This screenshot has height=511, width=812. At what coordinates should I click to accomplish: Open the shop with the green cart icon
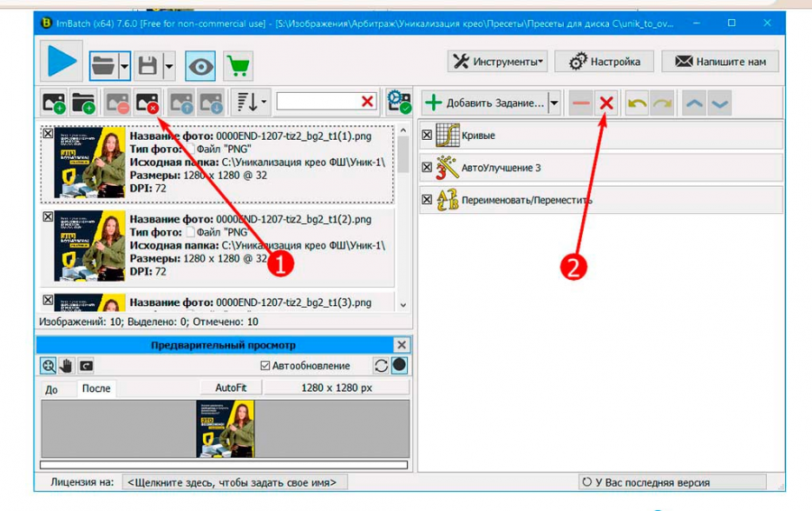click(238, 66)
